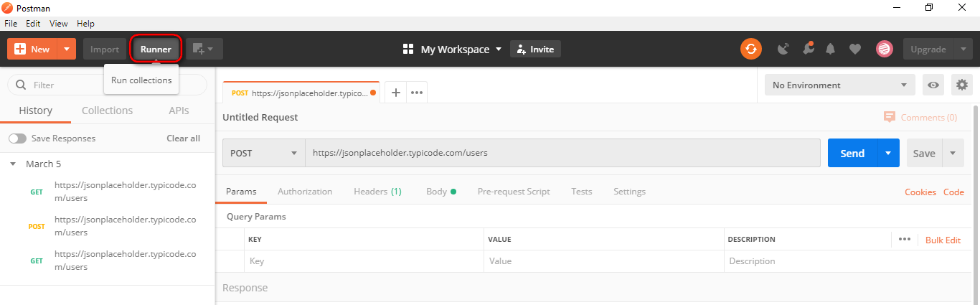Open the Pre-request Script tab

[514, 192]
